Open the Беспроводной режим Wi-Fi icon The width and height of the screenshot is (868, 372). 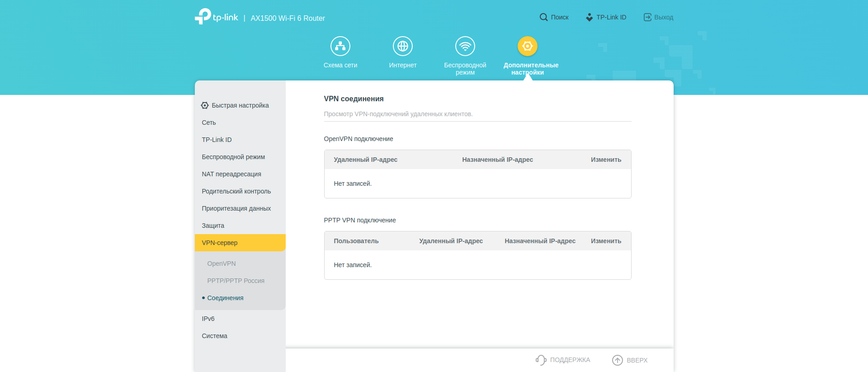click(465, 46)
